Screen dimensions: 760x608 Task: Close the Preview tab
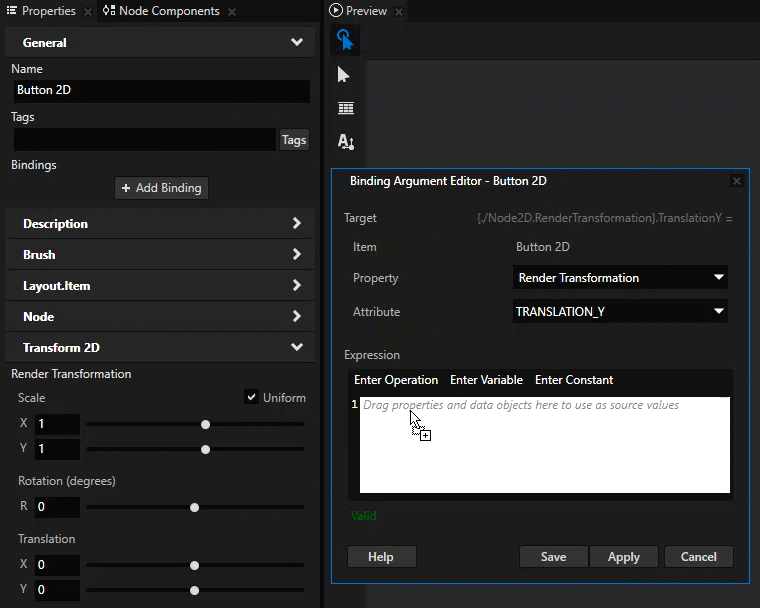click(399, 12)
